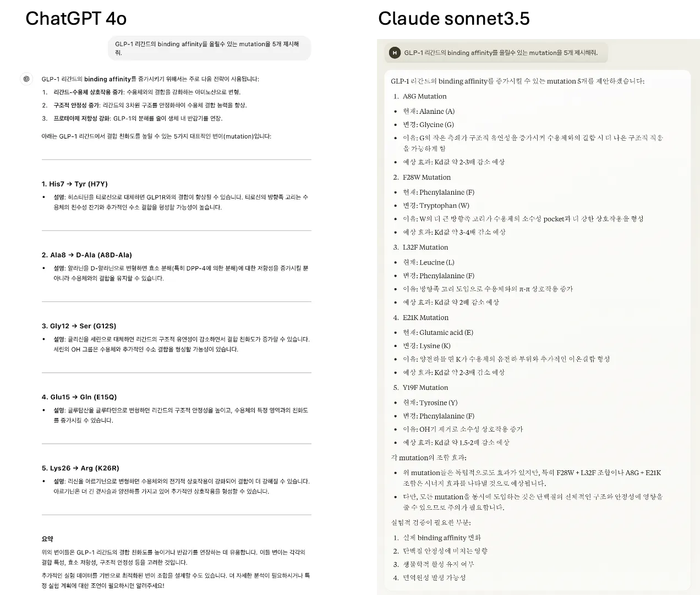Click '1. 실제 binding affinity 변화' item
700x595 pixels.
tap(437, 538)
